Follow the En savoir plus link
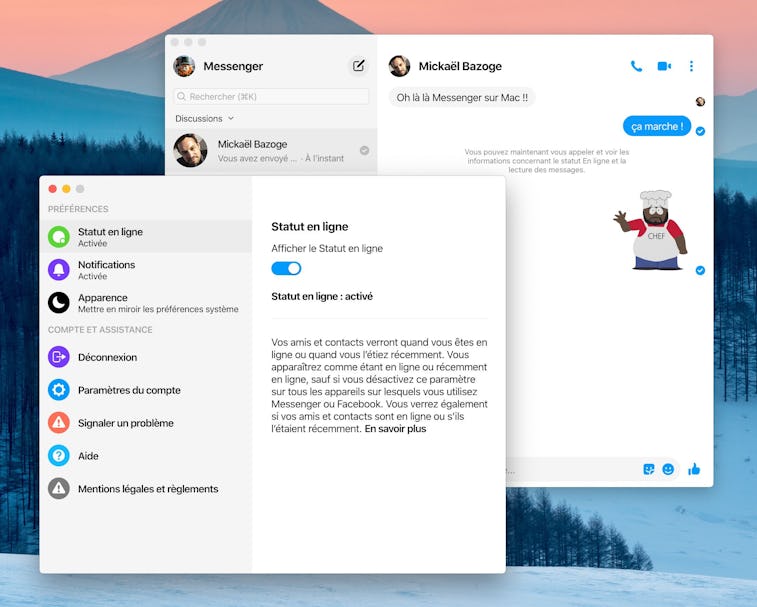This screenshot has width=757, height=607. coord(395,429)
